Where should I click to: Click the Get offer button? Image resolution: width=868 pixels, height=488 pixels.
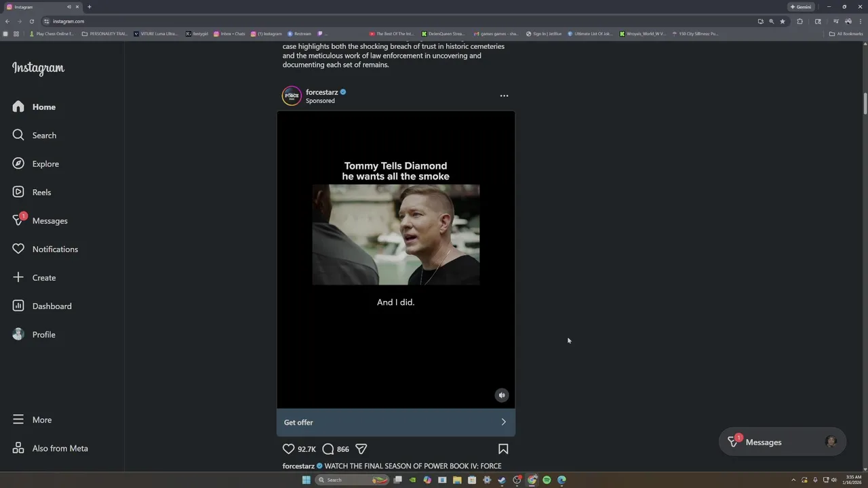click(x=396, y=422)
